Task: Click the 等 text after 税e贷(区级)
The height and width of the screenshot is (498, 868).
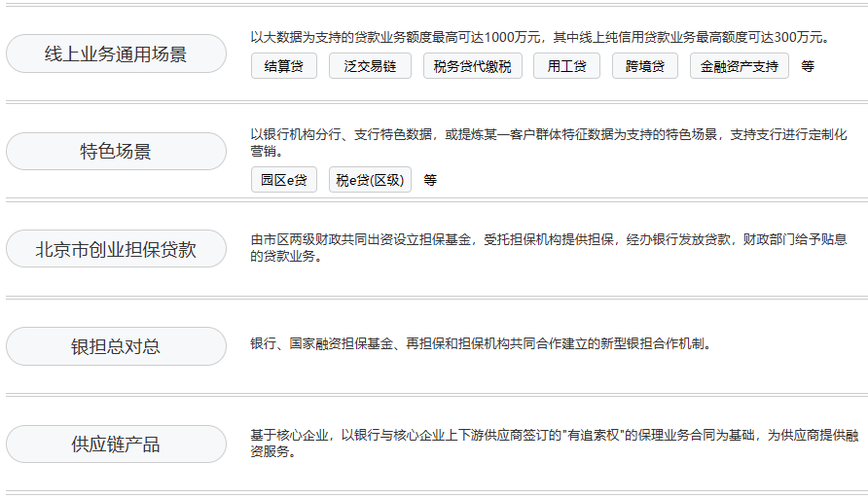Action: click(430, 180)
